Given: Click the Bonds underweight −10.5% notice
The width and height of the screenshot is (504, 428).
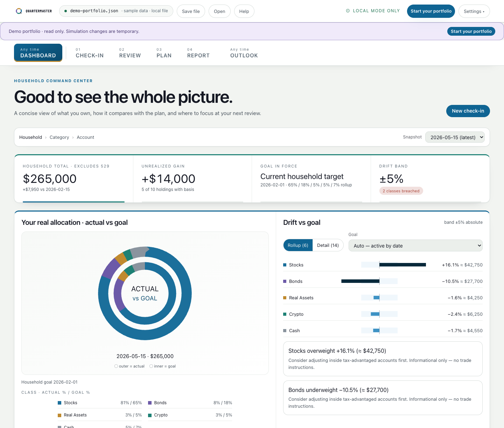Looking at the screenshot, I should pyautogui.click(x=383, y=398).
